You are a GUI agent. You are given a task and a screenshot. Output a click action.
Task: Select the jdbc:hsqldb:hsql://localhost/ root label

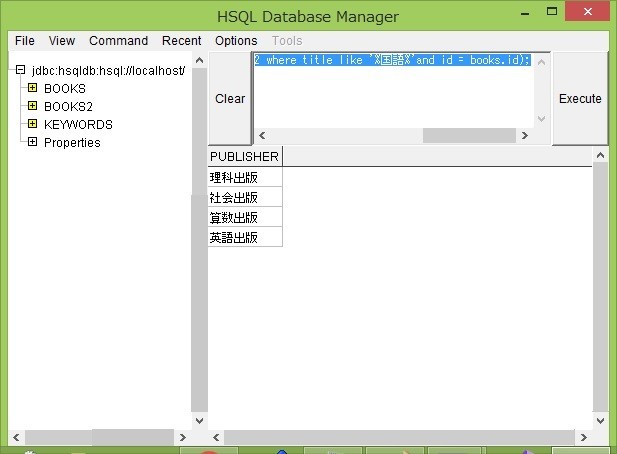[x=108, y=70]
